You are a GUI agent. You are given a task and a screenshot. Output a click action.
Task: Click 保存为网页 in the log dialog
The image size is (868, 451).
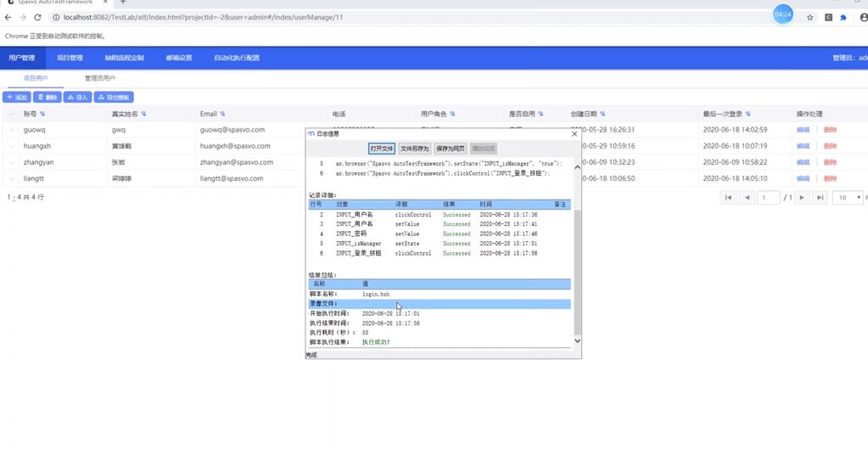(x=450, y=149)
